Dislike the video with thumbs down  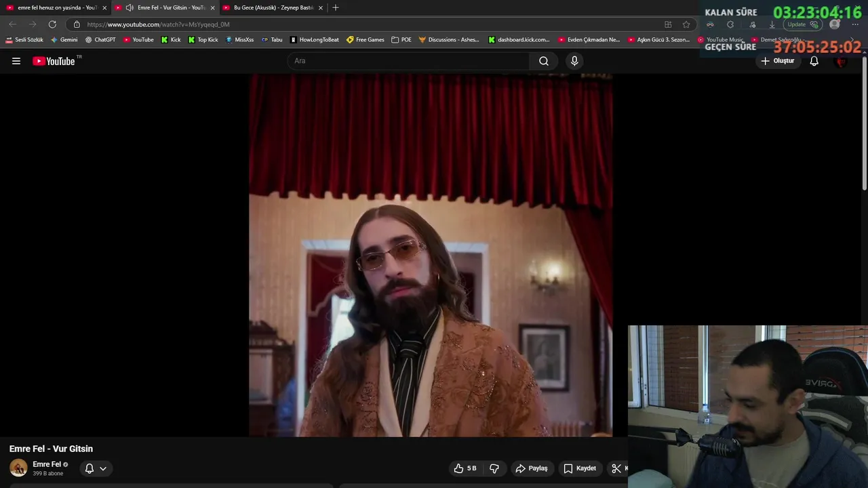tap(494, 468)
